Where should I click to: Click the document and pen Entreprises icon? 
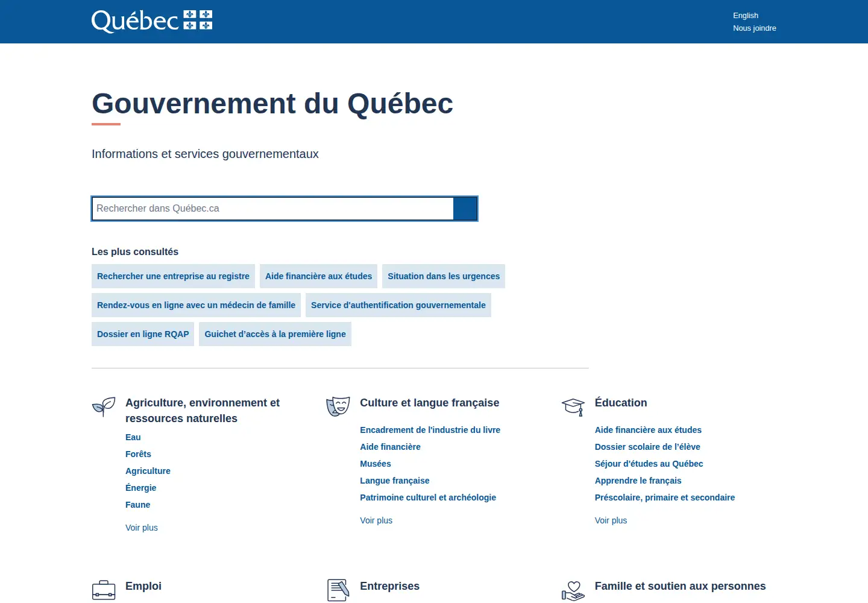(x=338, y=590)
